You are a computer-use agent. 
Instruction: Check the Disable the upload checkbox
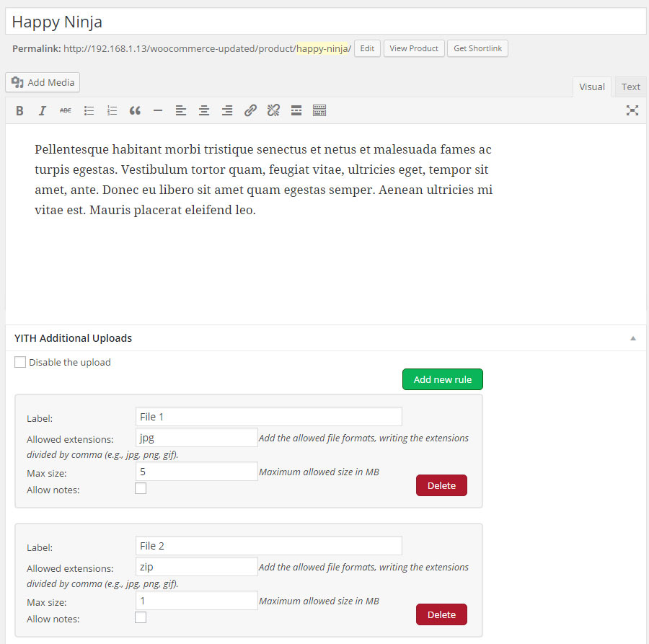pyautogui.click(x=20, y=362)
